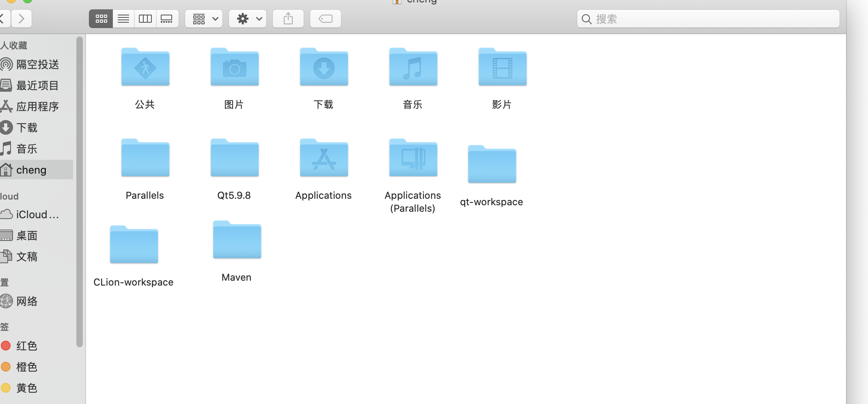The height and width of the screenshot is (404, 868).
Task: Click the search field
Action: click(708, 19)
